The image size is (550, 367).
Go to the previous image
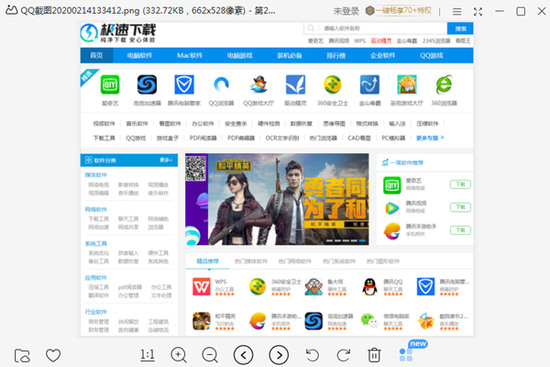tap(243, 355)
